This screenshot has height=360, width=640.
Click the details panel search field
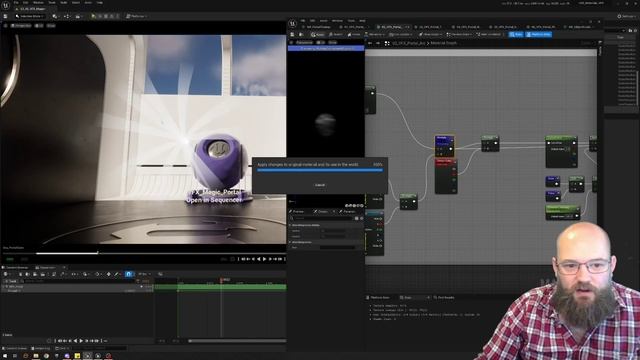pos(321,218)
